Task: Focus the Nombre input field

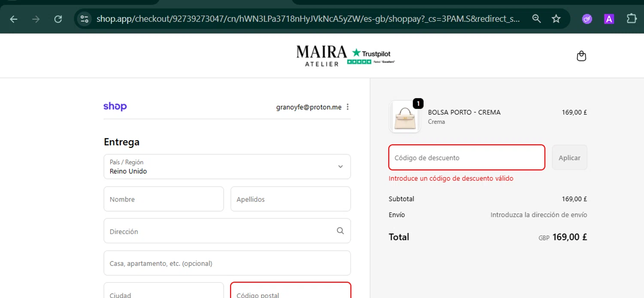Action: click(x=164, y=199)
